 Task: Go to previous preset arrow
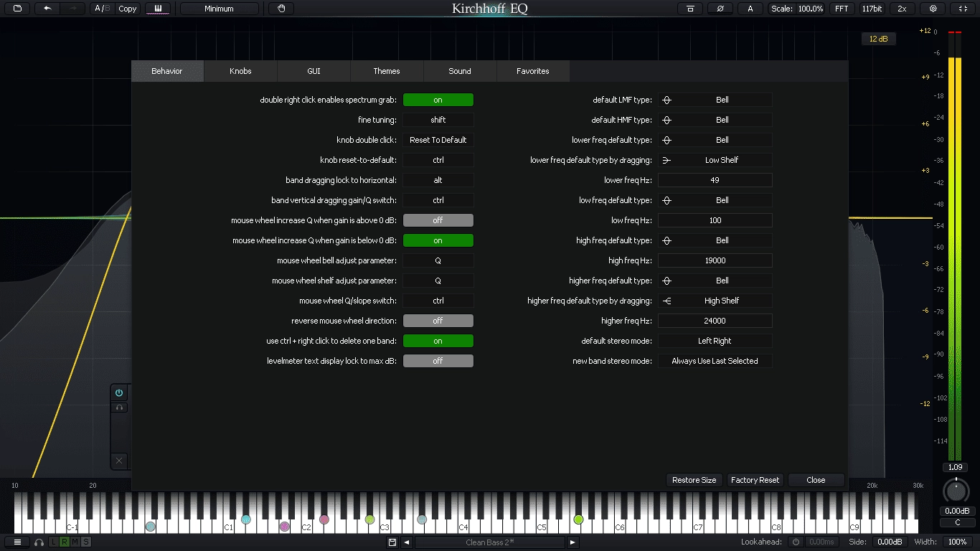(407, 542)
